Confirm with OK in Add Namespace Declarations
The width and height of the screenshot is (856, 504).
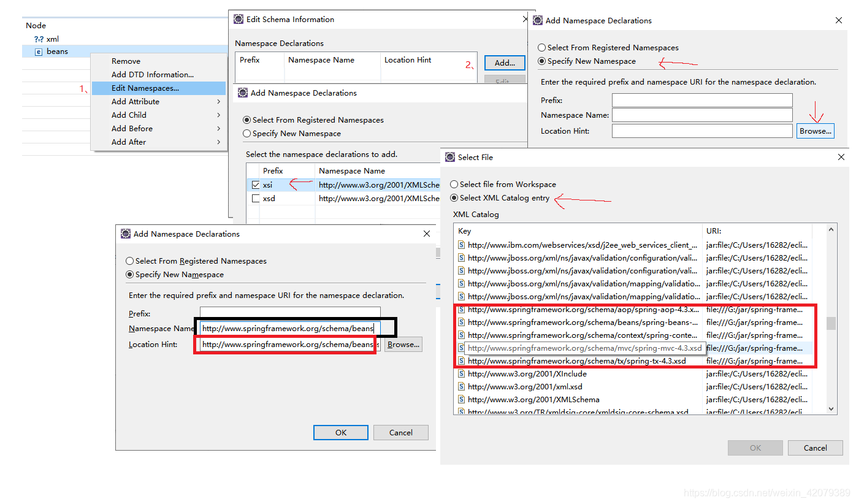click(x=341, y=432)
